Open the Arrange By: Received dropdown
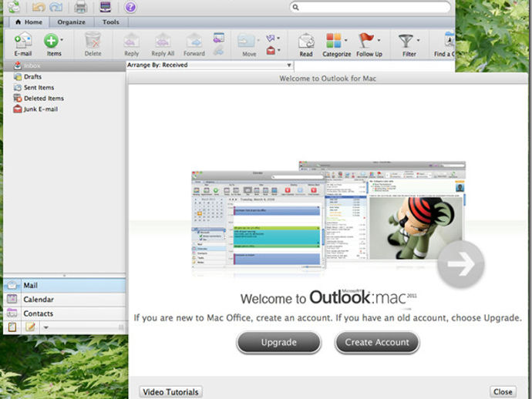Image resolution: width=532 pixels, height=399 pixels. coord(210,65)
